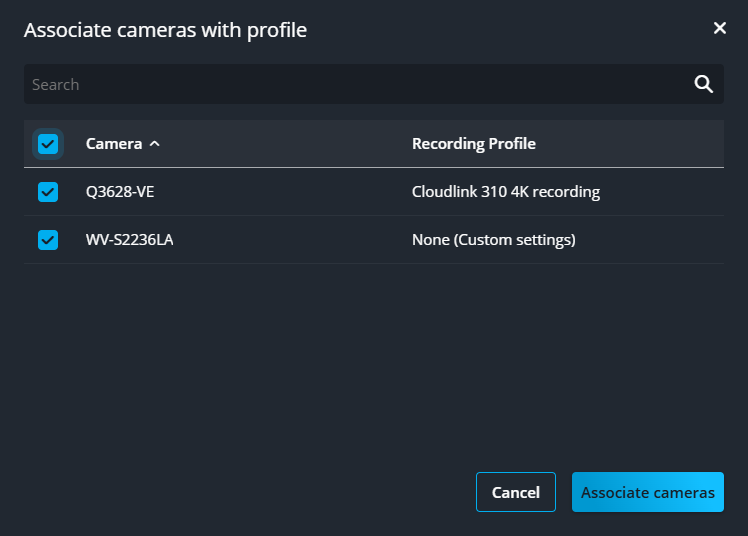Screen dimensions: 748x536
Task: Select the Q3628-VE camera name
Action: tap(120, 192)
